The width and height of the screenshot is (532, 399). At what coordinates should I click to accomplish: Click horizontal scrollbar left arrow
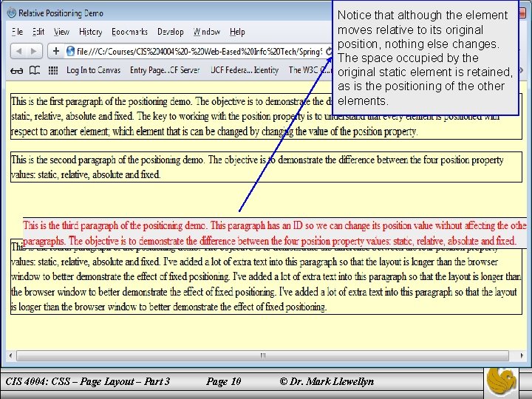point(11,355)
